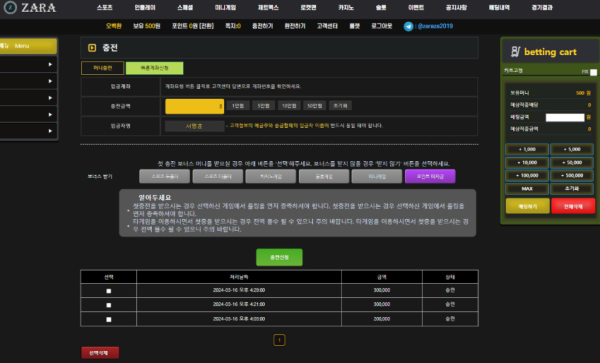Open the 고객센터 link
The image size is (600, 363).
click(327, 26)
